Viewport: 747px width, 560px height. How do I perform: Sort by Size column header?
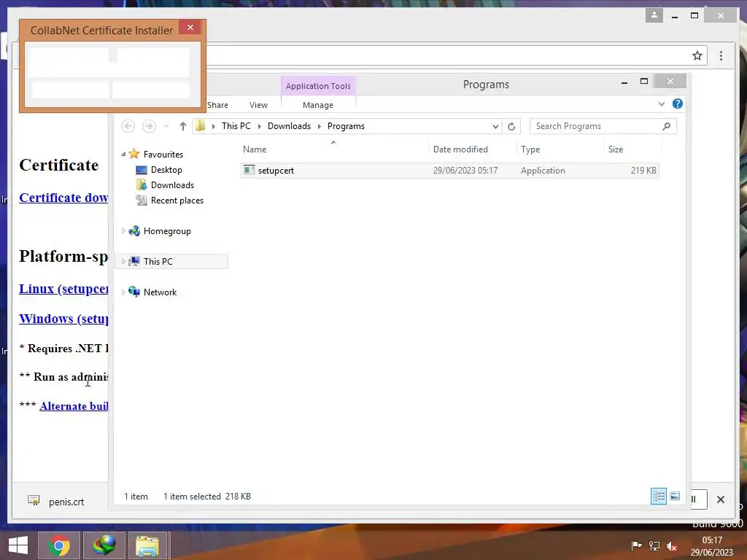pyautogui.click(x=616, y=149)
